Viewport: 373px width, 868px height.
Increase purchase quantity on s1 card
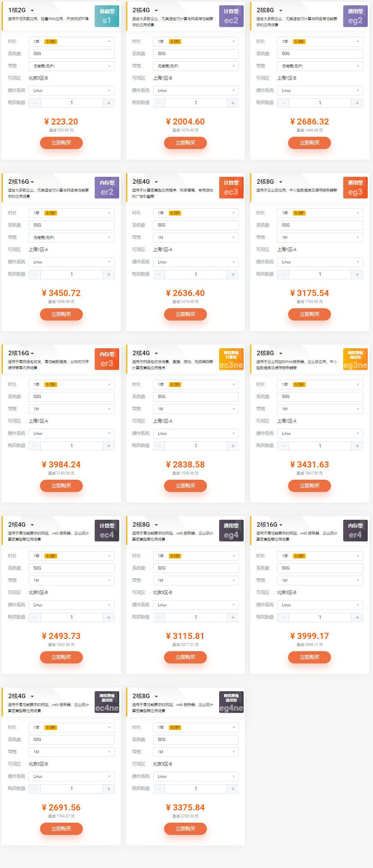[109, 103]
